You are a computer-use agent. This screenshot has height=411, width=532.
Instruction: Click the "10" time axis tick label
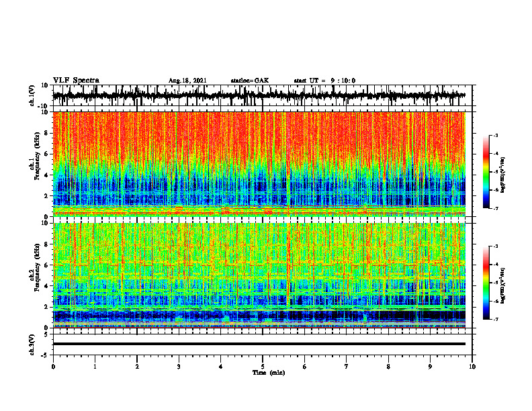pyautogui.click(x=472, y=367)
